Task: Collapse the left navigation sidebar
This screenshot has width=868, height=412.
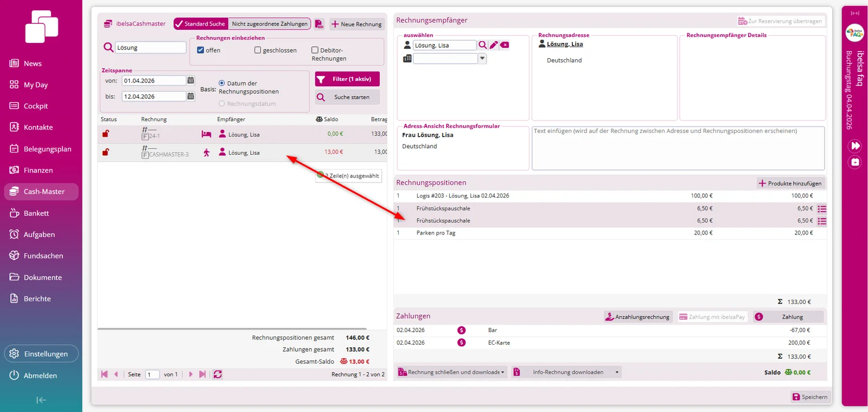Action: click(41, 400)
